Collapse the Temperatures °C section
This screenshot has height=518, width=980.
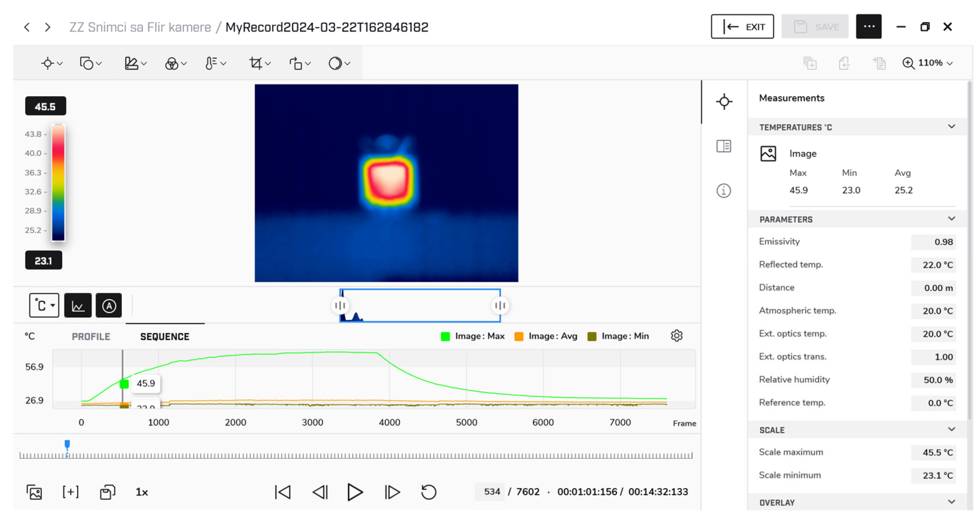coord(951,127)
